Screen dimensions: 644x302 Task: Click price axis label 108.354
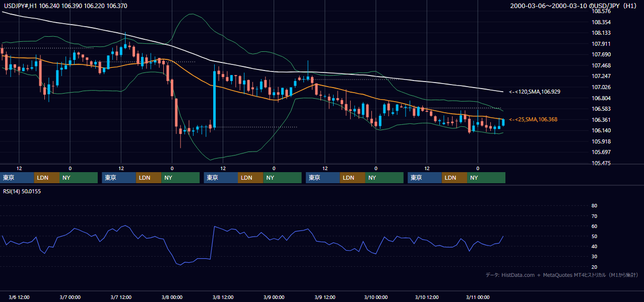[601, 22]
